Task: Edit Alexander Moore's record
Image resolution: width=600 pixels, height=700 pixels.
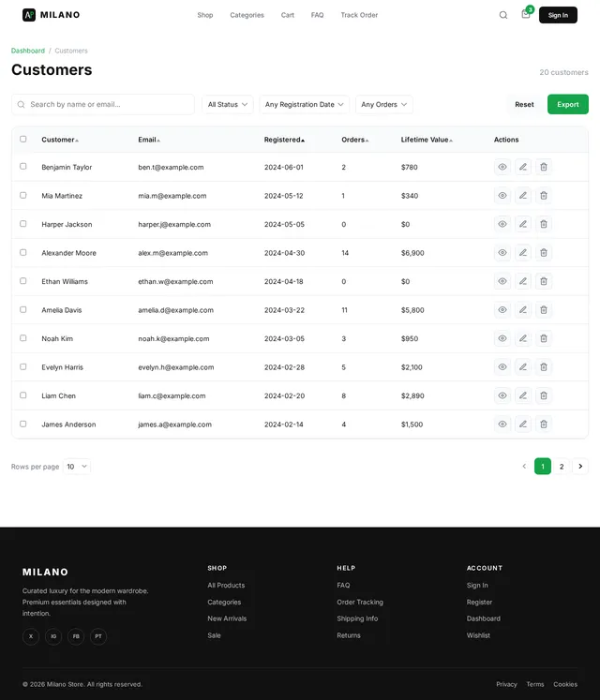Action: pyautogui.click(x=523, y=253)
